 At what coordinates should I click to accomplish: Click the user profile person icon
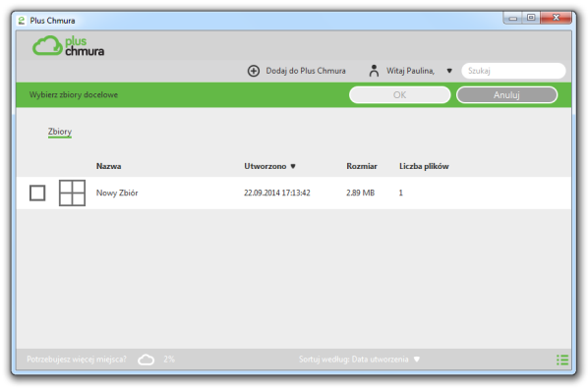(374, 71)
